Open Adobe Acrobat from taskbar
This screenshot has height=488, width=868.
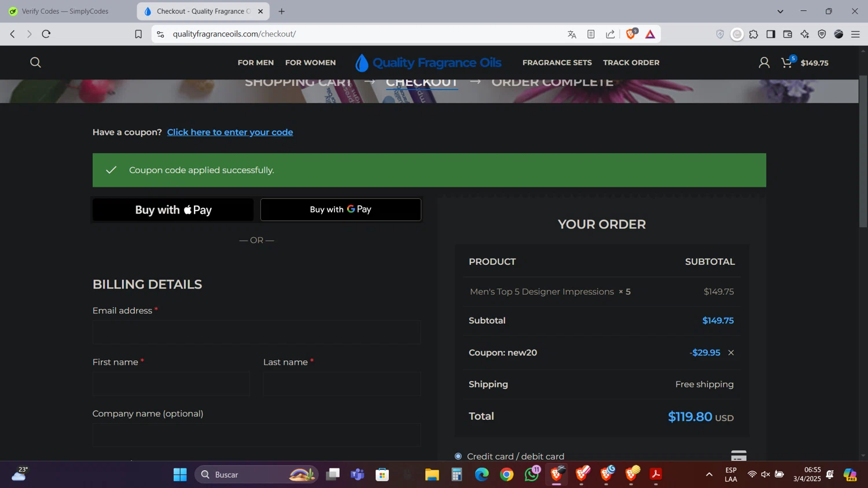coord(656,475)
